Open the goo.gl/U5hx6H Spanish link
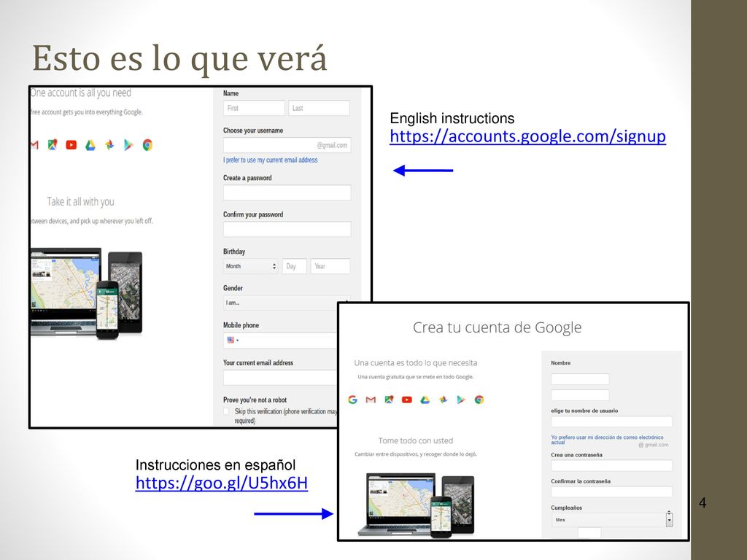Screen dimensions: 747x560 (222, 483)
